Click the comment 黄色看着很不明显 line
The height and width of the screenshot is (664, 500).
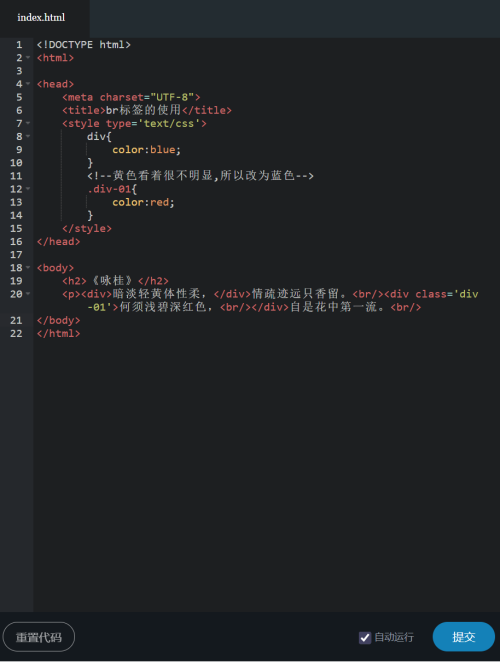(x=200, y=176)
